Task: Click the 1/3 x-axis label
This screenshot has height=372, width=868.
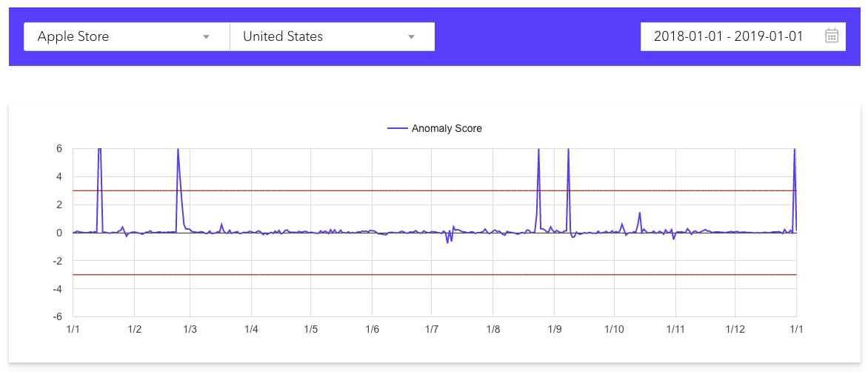Action: pyautogui.click(x=190, y=328)
